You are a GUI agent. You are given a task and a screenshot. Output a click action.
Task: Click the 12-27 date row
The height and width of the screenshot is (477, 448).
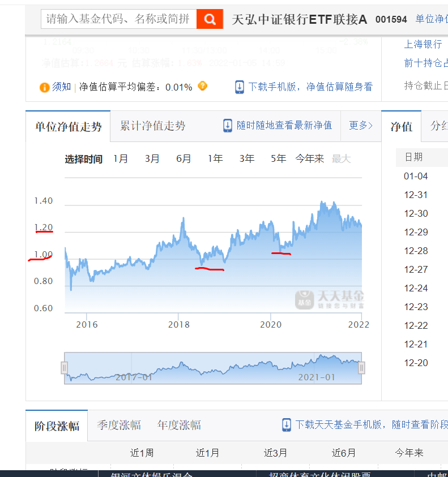[416, 269]
